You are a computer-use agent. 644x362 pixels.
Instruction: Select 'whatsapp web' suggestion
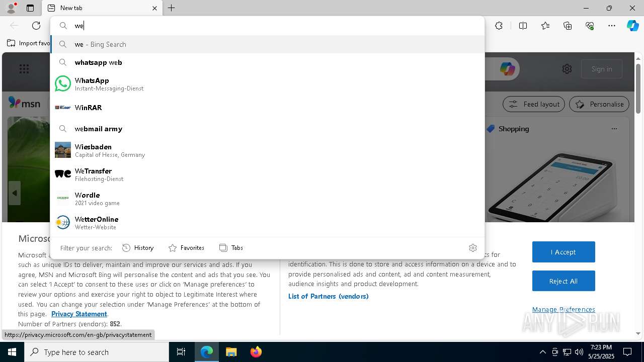[267, 62]
